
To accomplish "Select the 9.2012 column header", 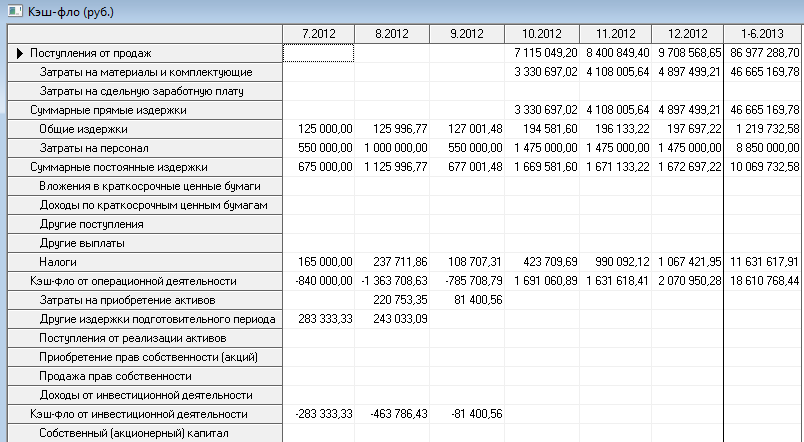I will click(x=467, y=34).
